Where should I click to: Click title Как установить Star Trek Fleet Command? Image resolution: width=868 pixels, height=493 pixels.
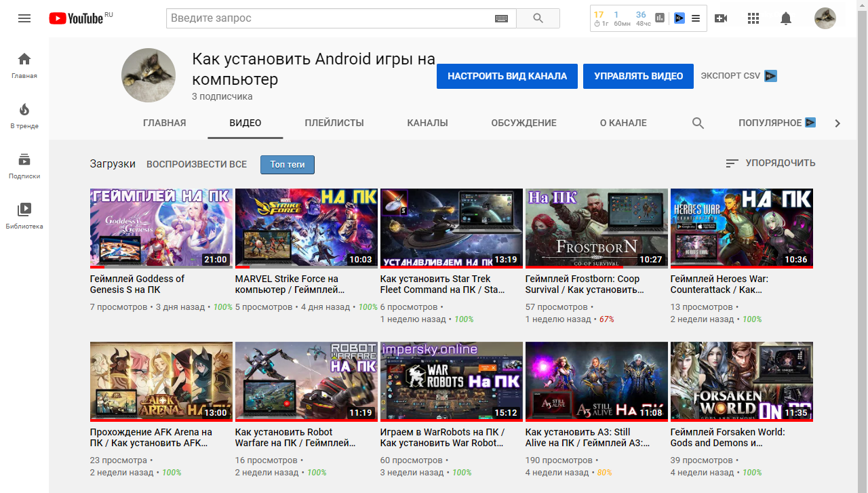pos(443,284)
